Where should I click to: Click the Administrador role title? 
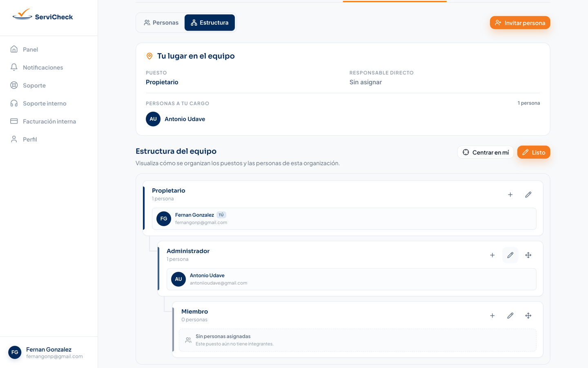tap(188, 251)
